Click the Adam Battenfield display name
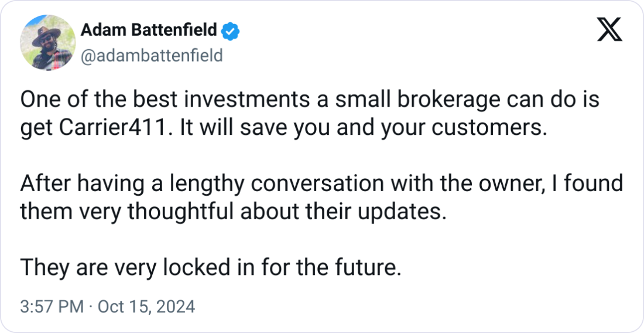The width and height of the screenshot is (644, 333). (x=149, y=29)
